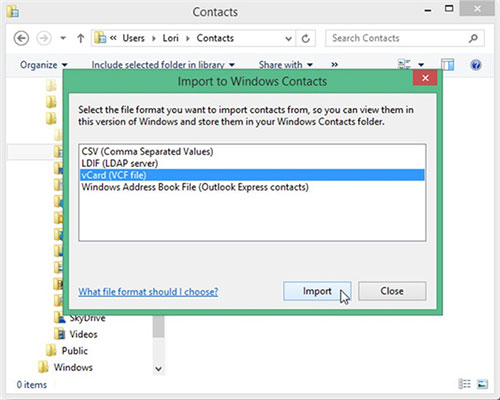Click the Lori breadcrumb in address bar

click(171, 38)
